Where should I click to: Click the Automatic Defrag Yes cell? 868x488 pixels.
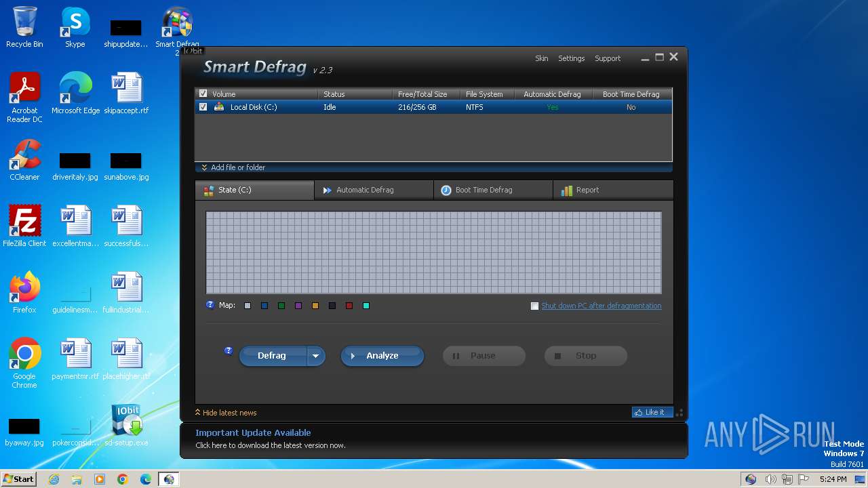553,107
